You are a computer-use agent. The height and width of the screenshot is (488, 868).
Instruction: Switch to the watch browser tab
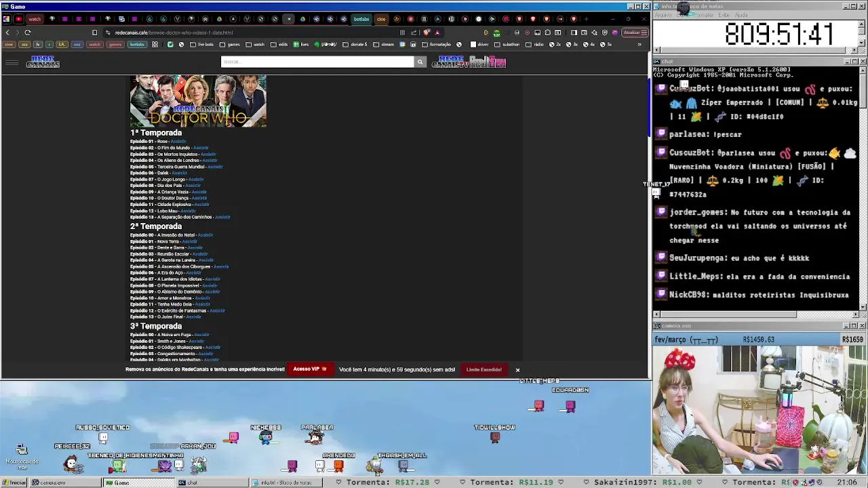coord(35,19)
